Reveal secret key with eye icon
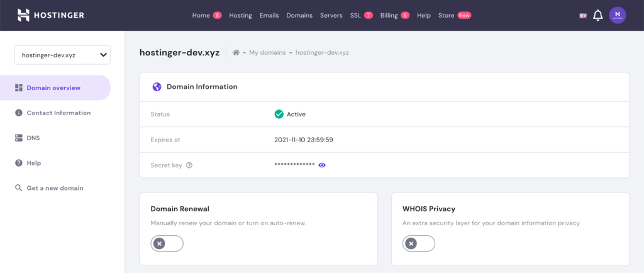Viewport: 644px width, 273px height. (322, 165)
